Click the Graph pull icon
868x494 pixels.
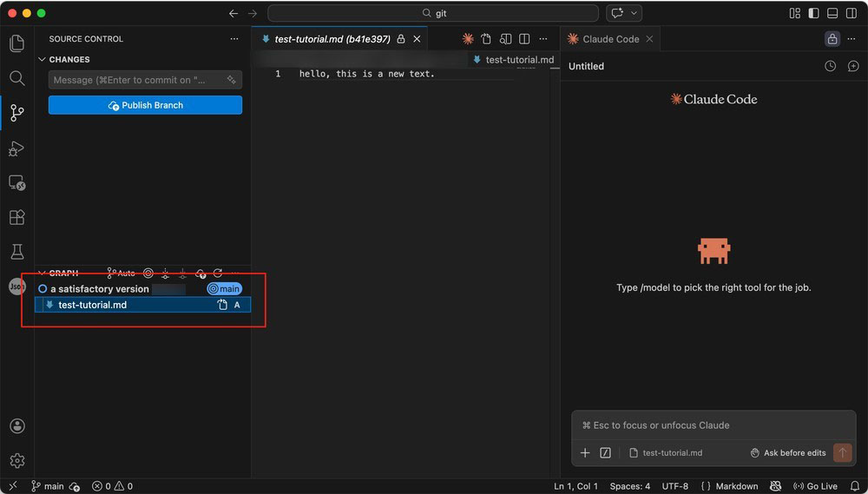coord(182,273)
